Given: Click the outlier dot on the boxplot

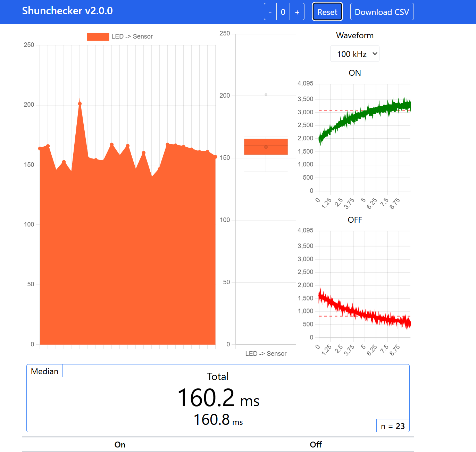Looking at the screenshot, I should pos(266,94).
